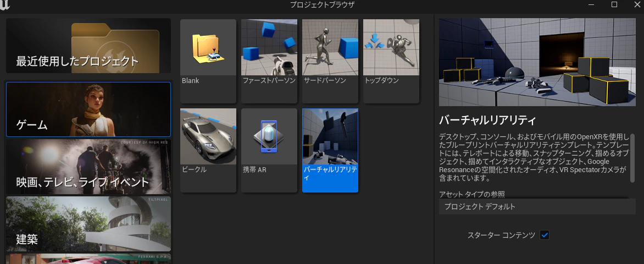Click the プロジェクトブラウザ window title
This screenshot has height=264, width=644.
pyautogui.click(x=322, y=4)
